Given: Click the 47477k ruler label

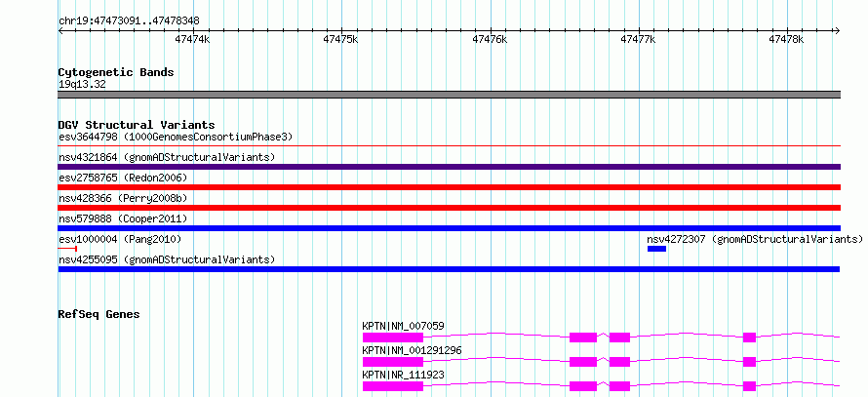Looking at the screenshot, I should 638,39.
